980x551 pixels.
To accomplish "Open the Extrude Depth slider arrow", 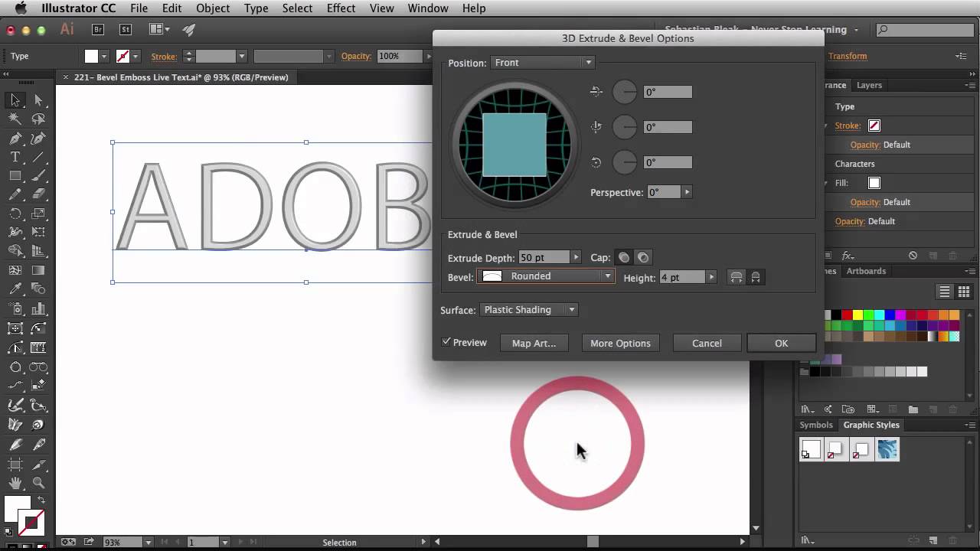I will tap(577, 258).
